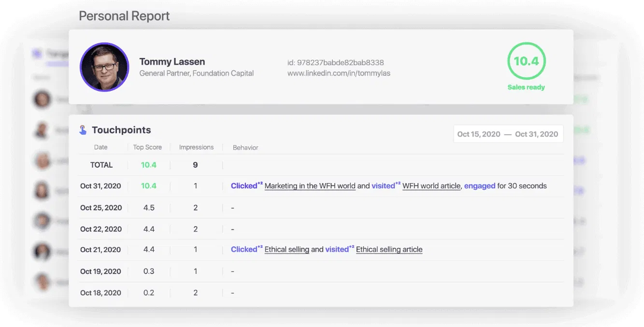Image resolution: width=644 pixels, height=327 pixels.
Task: Open the Ethical selling article link
Action: [389, 250]
